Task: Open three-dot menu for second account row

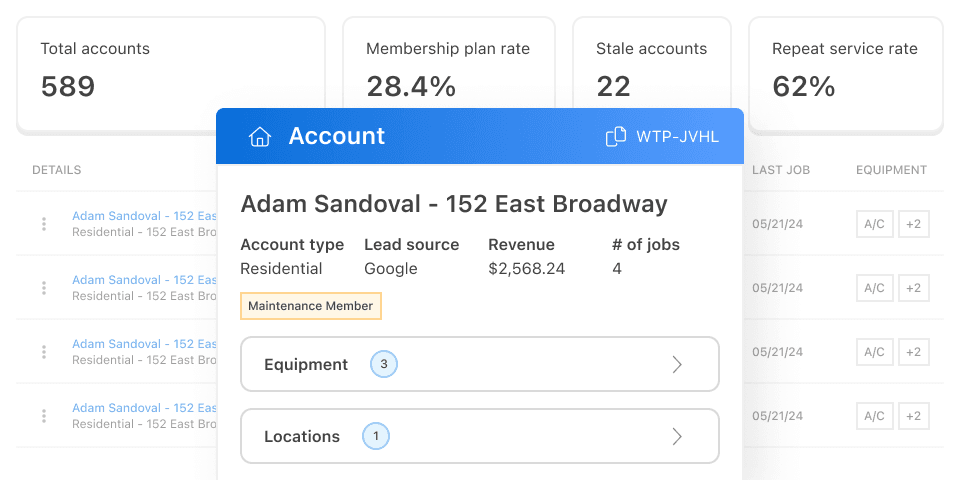Action: click(x=44, y=288)
